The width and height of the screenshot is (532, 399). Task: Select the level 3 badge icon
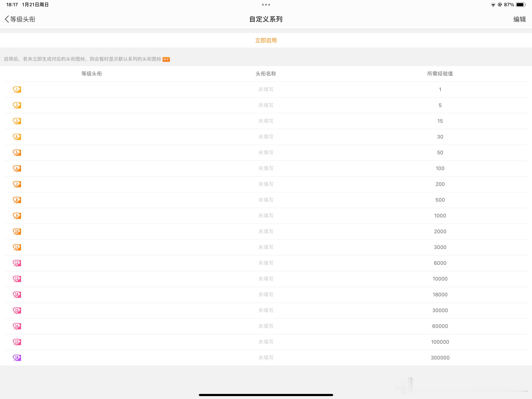pyautogui.click(x=17, y=121)
